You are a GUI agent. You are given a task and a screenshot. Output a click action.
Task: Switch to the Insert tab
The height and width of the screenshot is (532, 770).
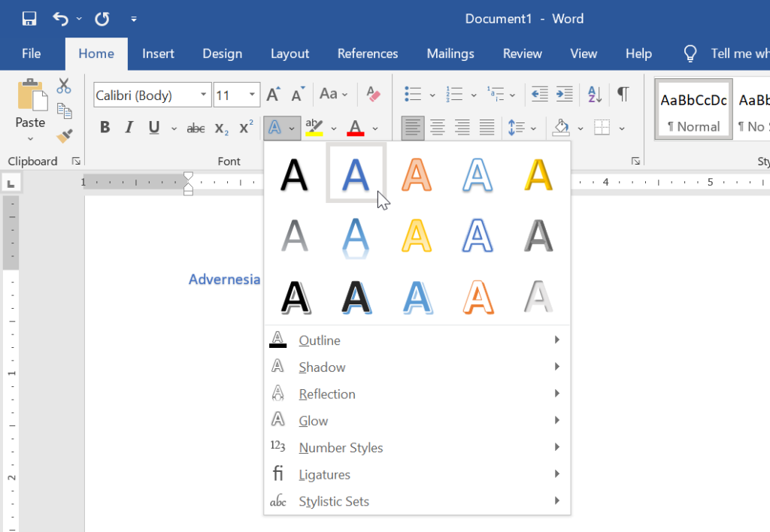(158, 53)
